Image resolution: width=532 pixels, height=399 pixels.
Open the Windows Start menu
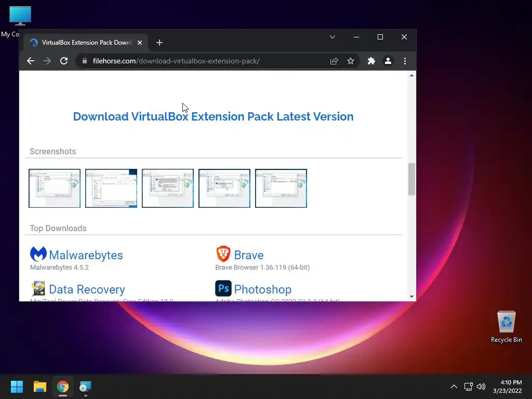coord(17,387)
